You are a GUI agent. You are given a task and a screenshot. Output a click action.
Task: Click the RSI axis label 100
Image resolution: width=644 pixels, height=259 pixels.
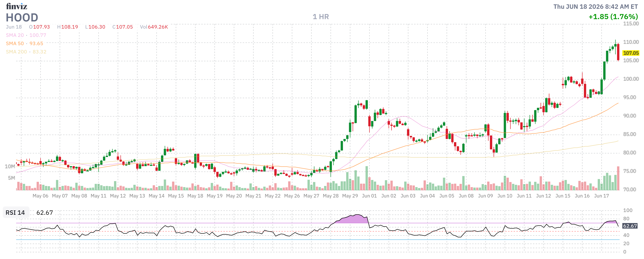(627, 211)
